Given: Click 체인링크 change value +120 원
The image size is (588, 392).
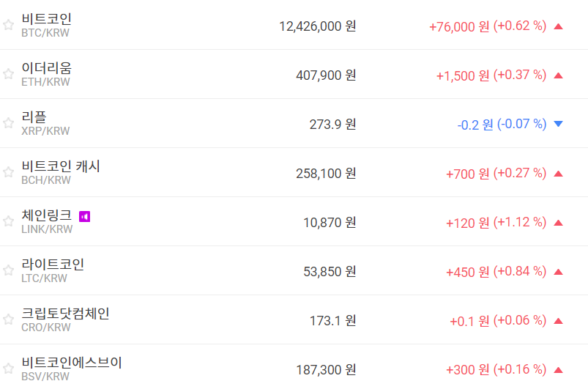Looking at the screenshot, I should pos(467,222).
